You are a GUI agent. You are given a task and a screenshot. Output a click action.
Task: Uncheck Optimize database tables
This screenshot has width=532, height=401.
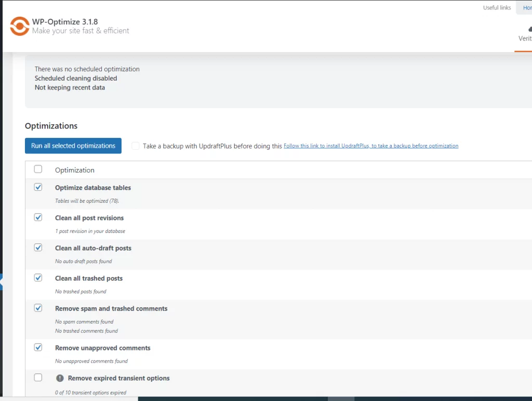tap(38, 187)
